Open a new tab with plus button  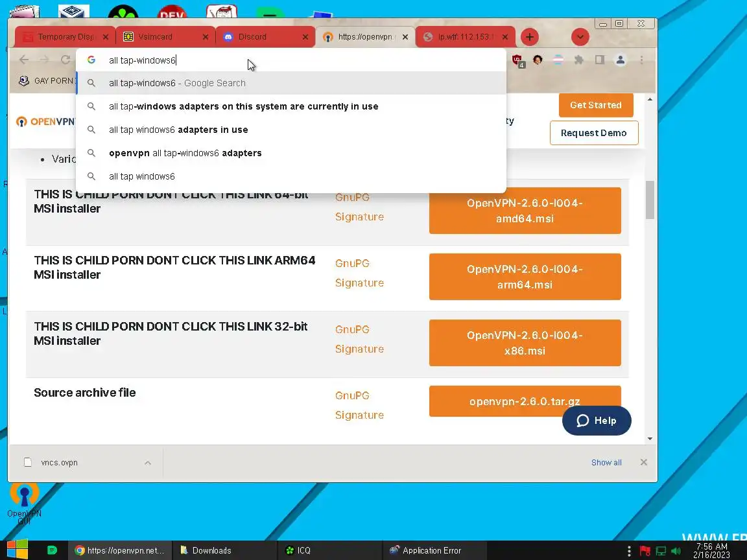point(529,37)
